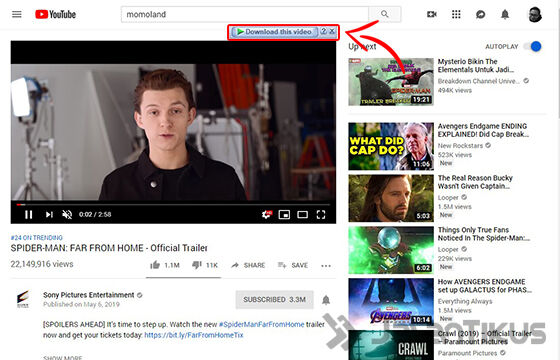Click the New Rockstars channel name
Image resolution: width=560 pixels, height=360 pixels.
click(x=460, y=145)
